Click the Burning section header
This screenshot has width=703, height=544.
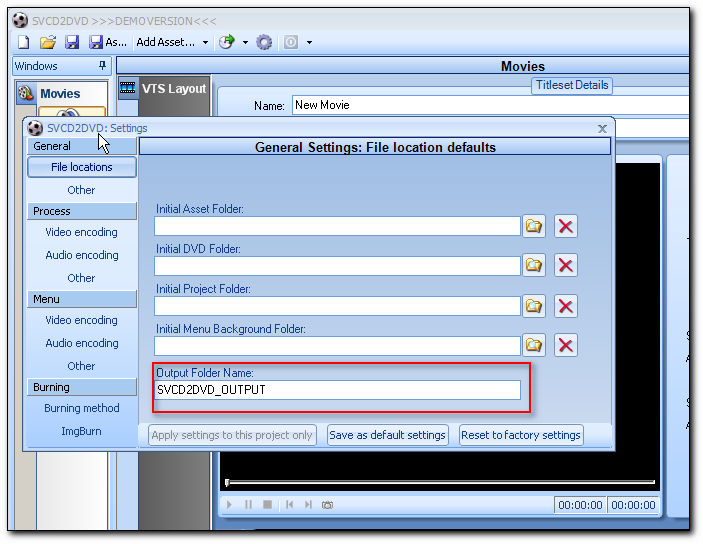pyautogui.click(x=82, y=387)
